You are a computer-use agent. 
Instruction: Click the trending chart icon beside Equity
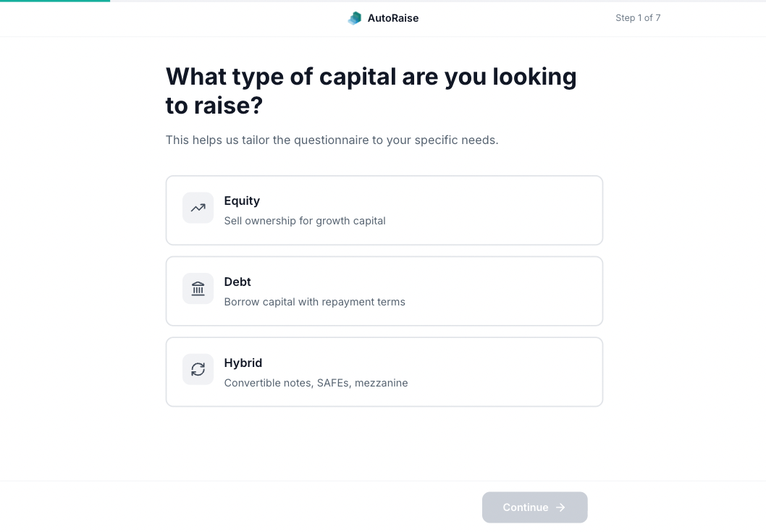[198, 208]
